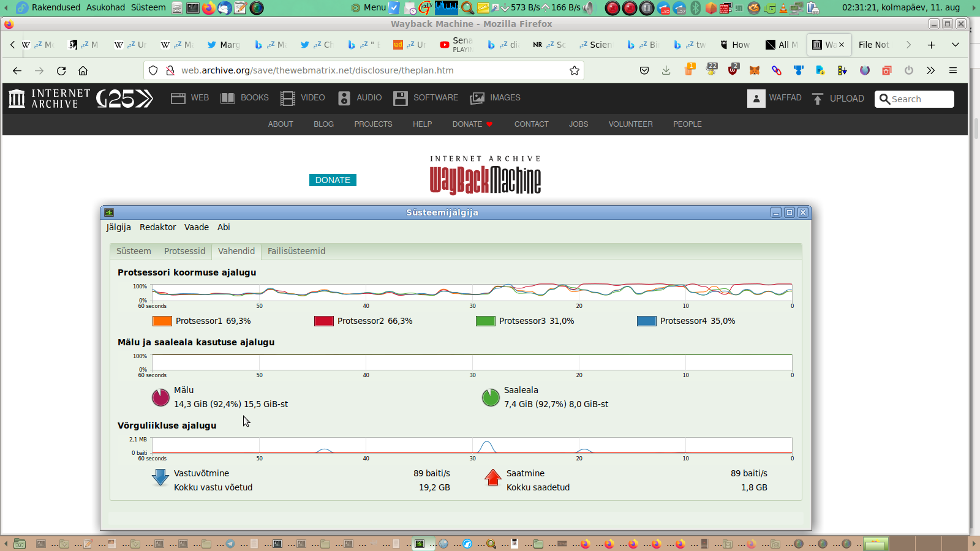The height and width of the screenshot is (551, 980).
Task: Open the Firefox downloads panel
Action: tap(666, 70)
